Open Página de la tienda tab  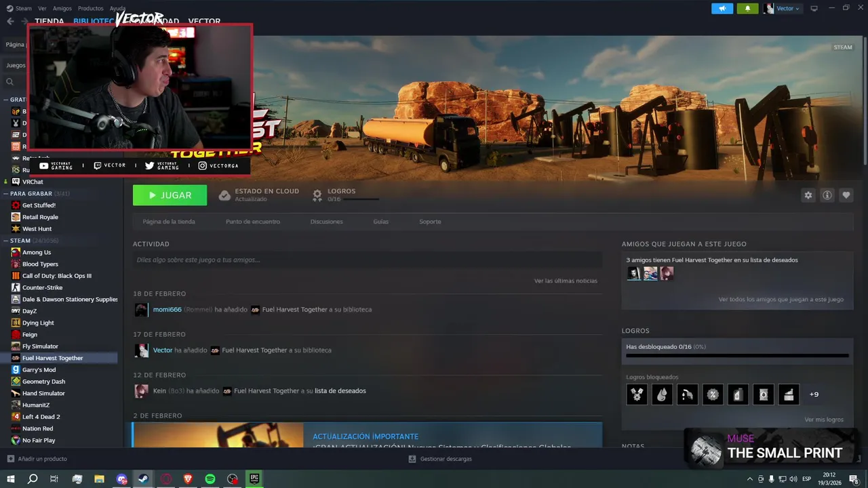169,222
